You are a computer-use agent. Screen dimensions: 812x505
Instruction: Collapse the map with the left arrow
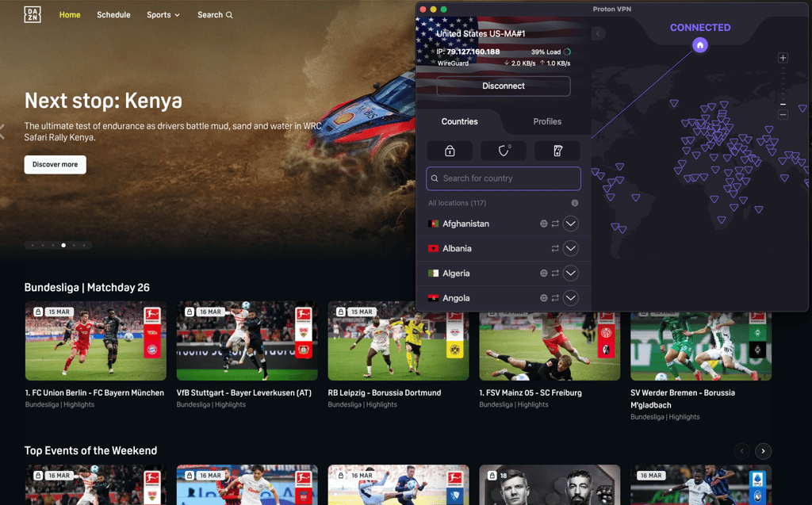click(598, 33)
